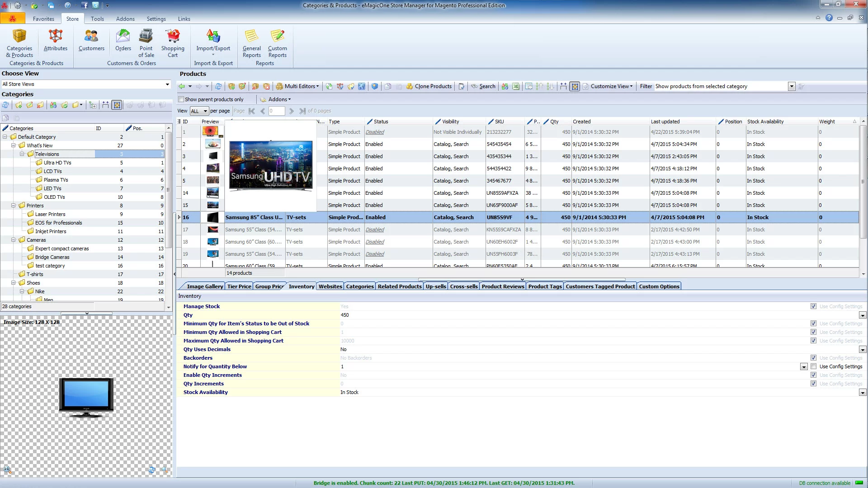Screen dimensions: 868x488
Task: Toggle Use Config Settings for Notify for Quantity Below
Action: [814, 366]
